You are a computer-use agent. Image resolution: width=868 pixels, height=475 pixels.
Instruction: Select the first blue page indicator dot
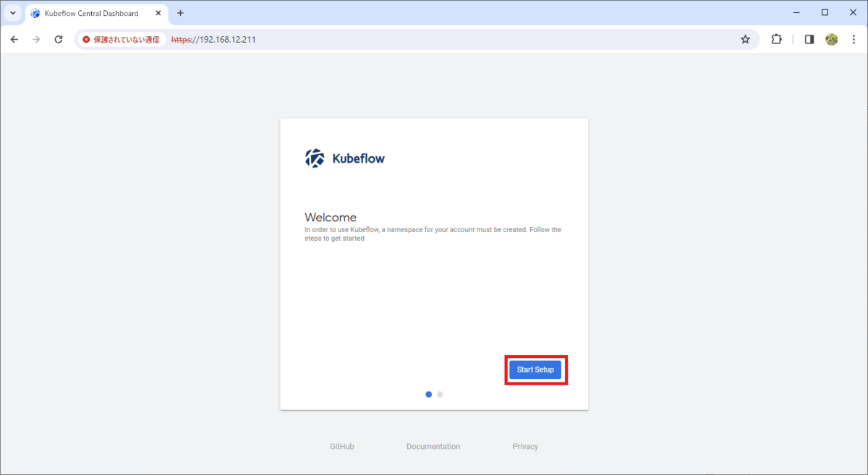coord(429,394)
